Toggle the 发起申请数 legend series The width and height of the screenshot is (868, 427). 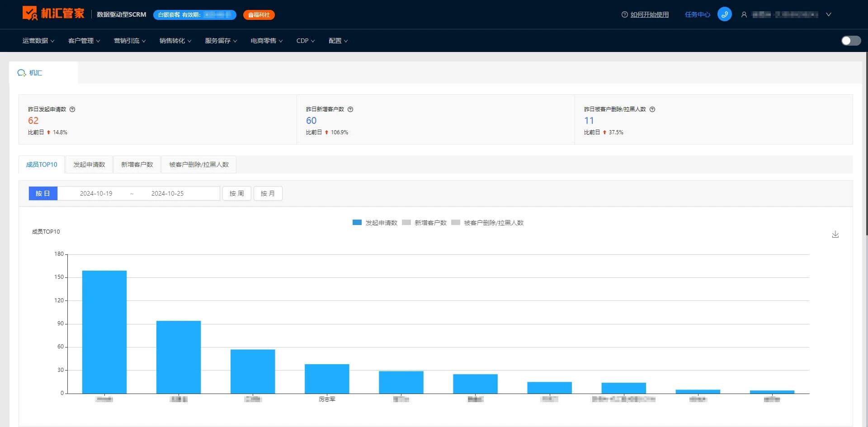[375, 223]
